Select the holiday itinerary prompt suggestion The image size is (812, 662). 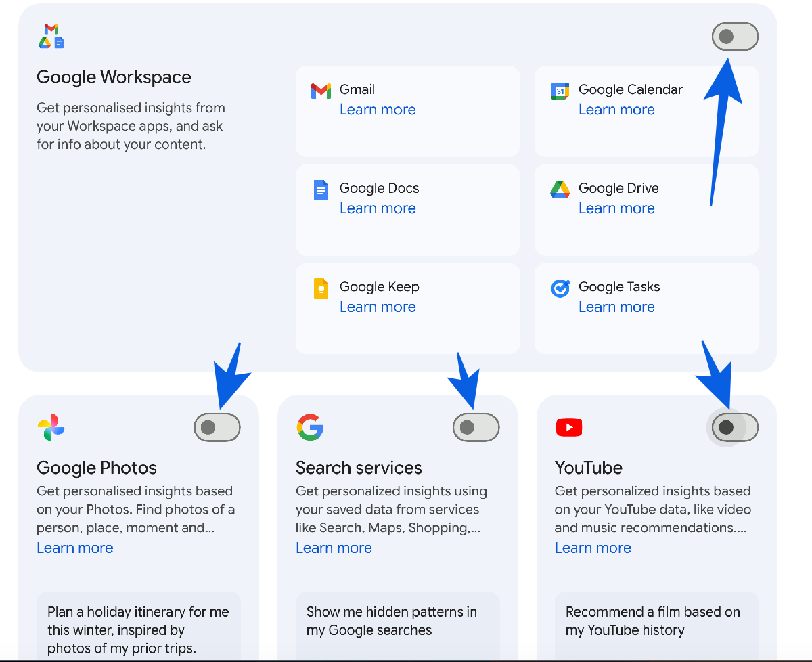[139, 626]
